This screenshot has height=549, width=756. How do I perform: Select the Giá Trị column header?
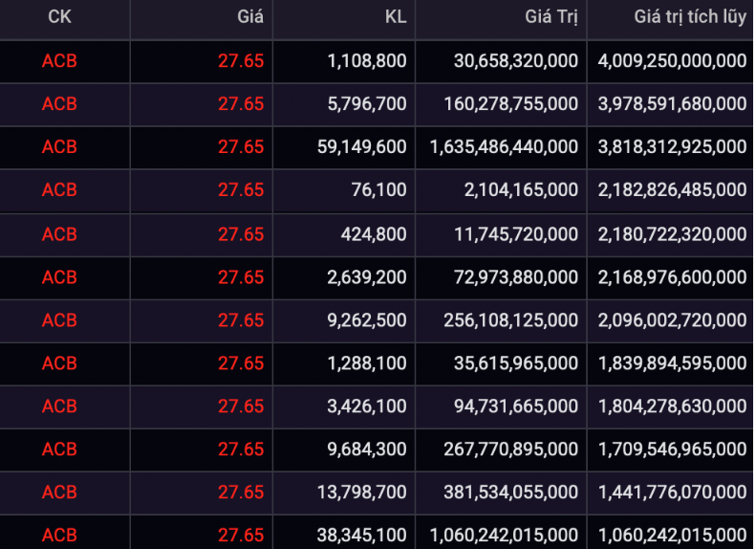[x=551, y=17]
